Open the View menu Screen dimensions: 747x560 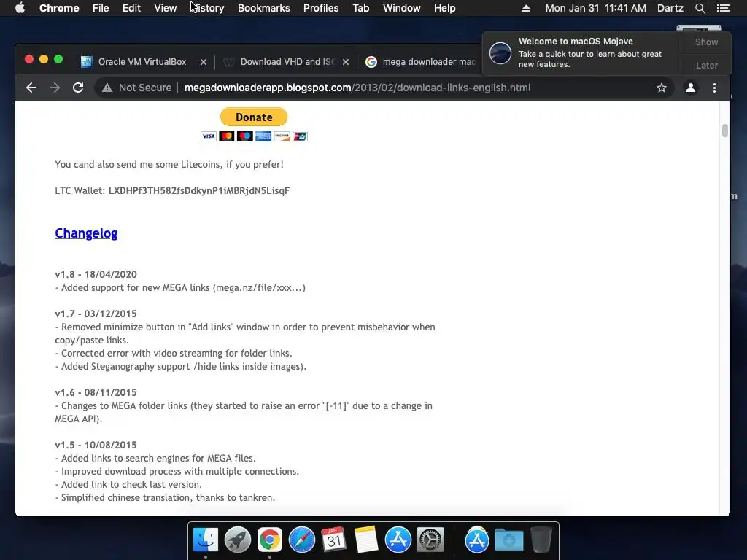point(166,8)
